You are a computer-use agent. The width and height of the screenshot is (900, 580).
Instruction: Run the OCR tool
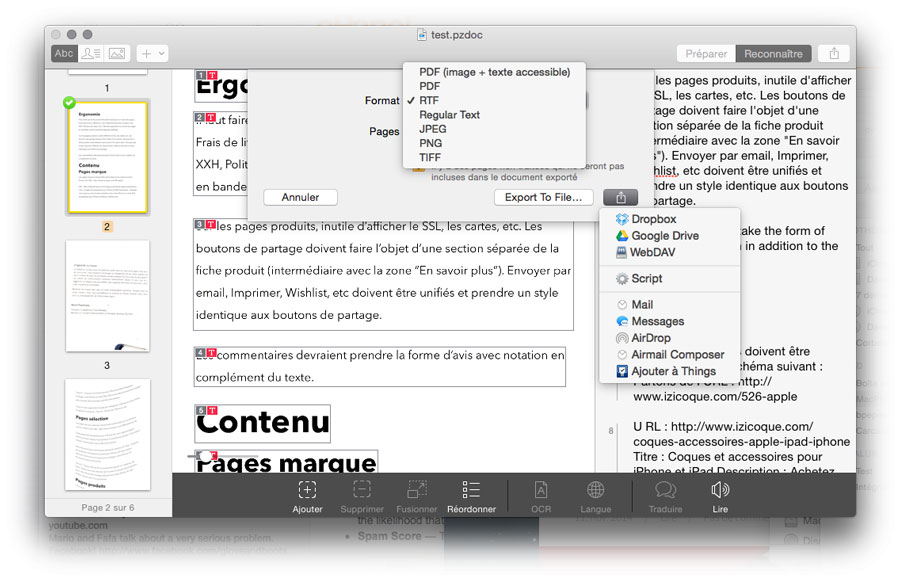[541, 497]
